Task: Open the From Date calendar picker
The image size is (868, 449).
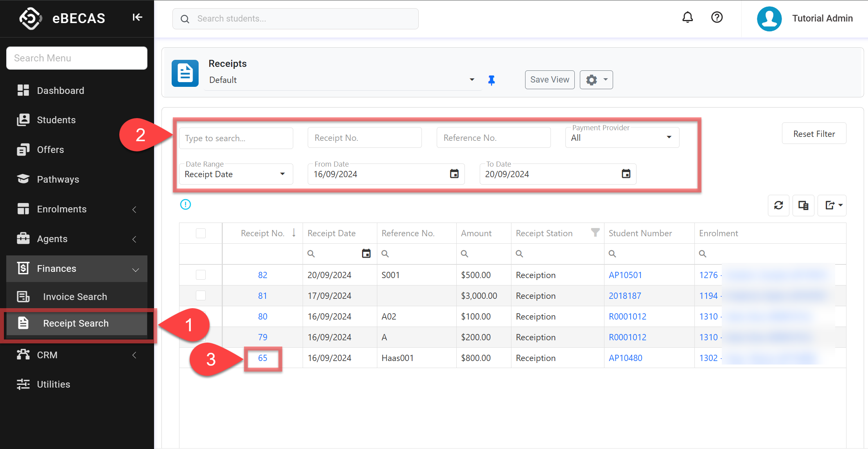Action: point(454,174)
